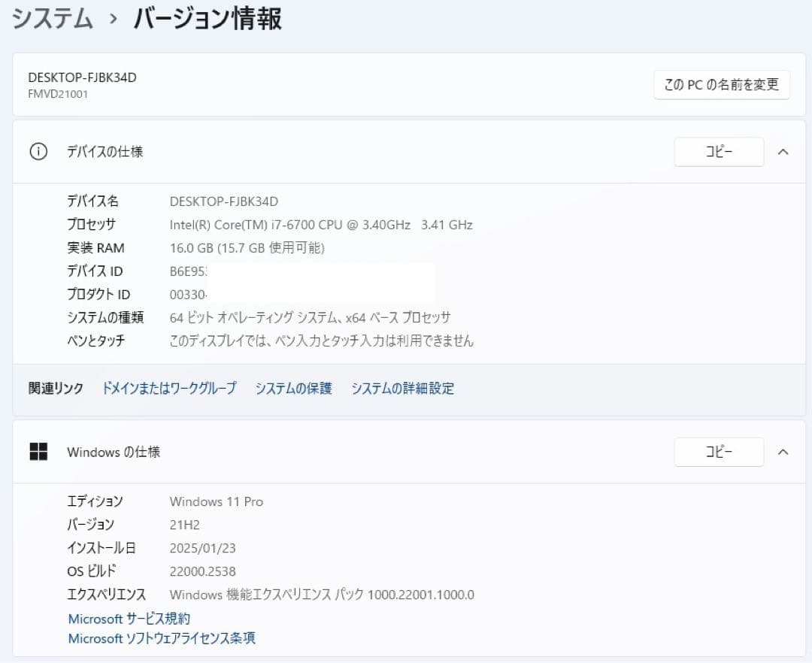Click model number FMVD21001
The height and width of the screenshot is (663, 812).
(58, 94)
